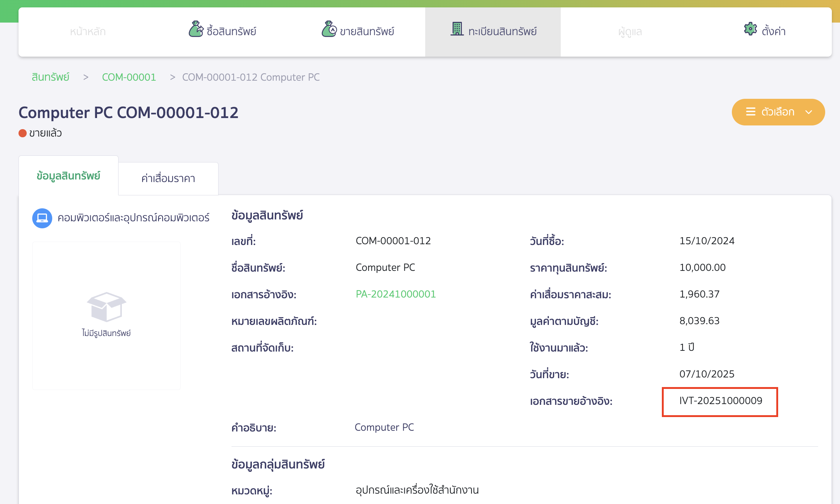Open settings via the ตั้งค่า gear icon
The width and height of the screenshot is (840, 504).
750,29
